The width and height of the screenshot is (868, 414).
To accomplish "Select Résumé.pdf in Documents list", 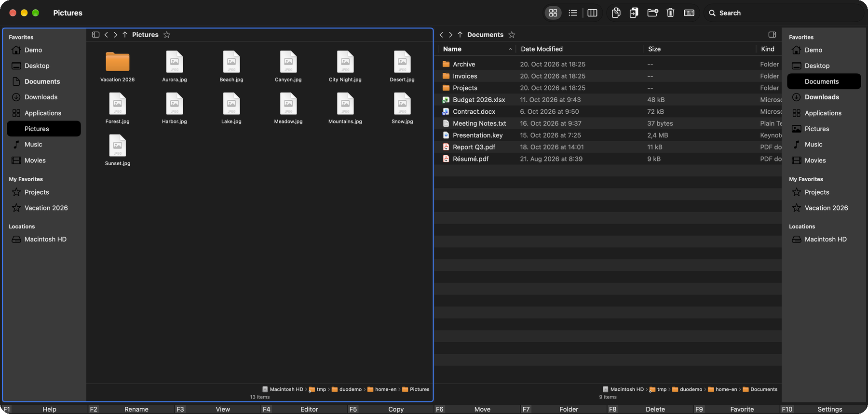I will (608, 159).
